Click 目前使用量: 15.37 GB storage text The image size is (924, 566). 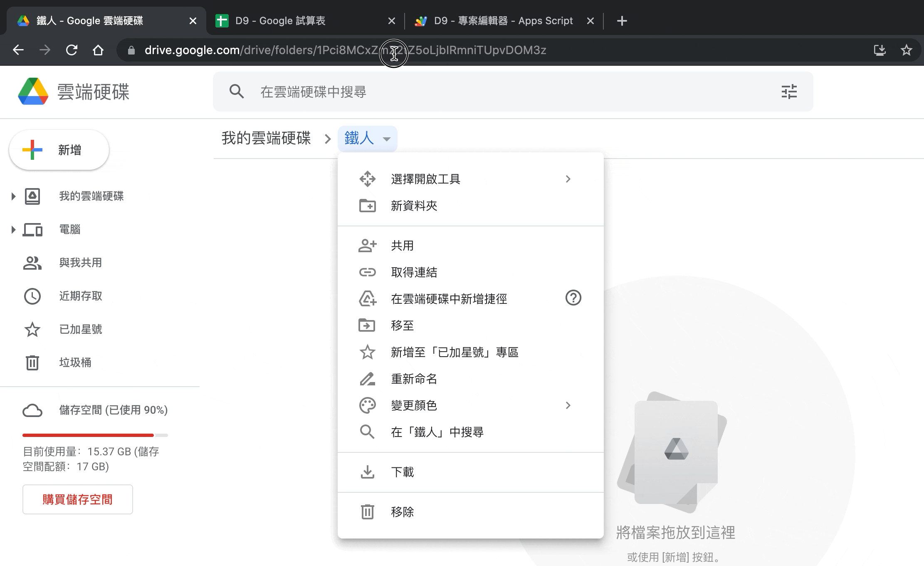pos(91,459)
